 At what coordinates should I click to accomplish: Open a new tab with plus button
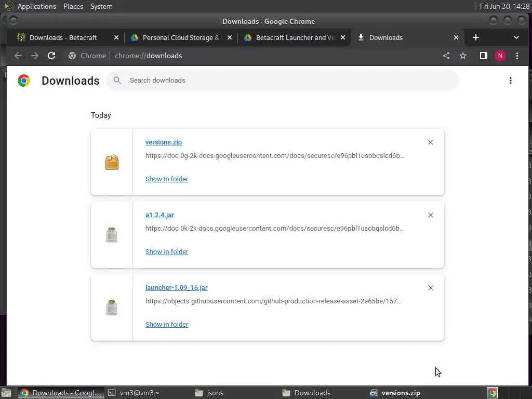pos(476,37)
